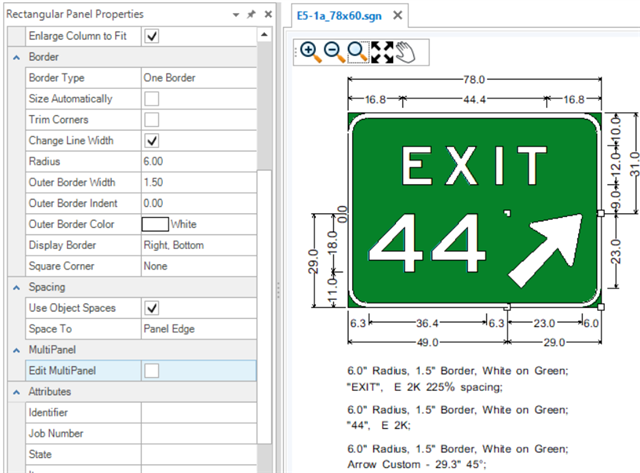Image resolution: width=640 pixels, height=473 pixels.
Task: Click the 44.4 dimension above the sign
Action: click(474, 99)
